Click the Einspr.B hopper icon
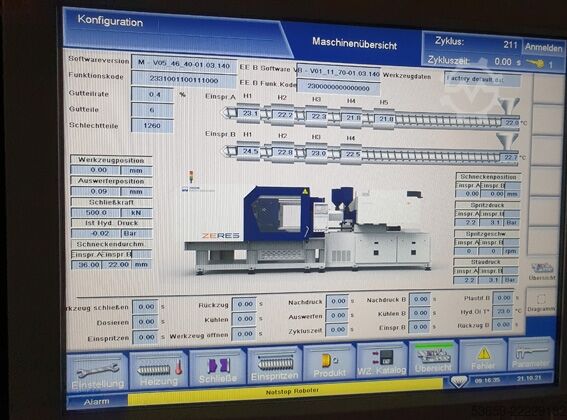 point(507,141)
